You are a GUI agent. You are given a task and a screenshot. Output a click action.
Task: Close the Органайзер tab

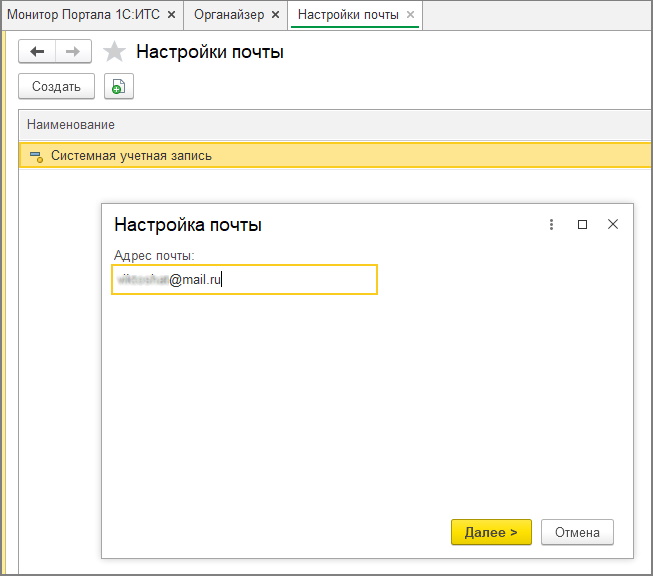pos(275,15)
